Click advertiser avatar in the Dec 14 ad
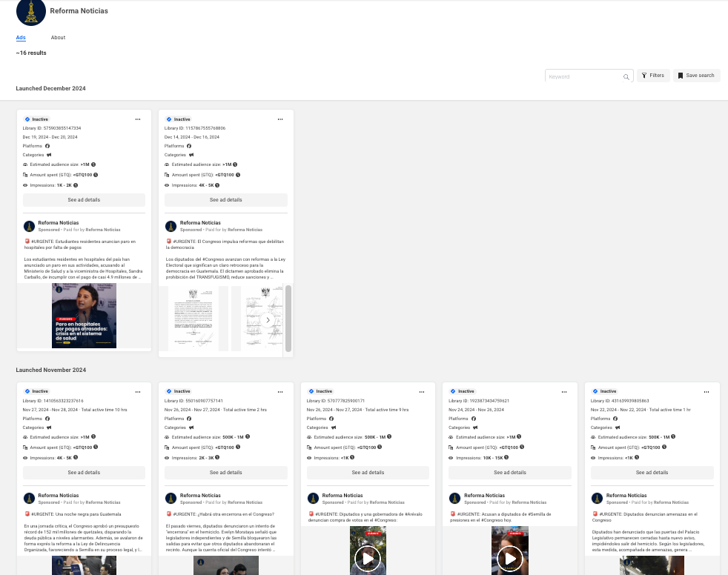The width and height of the screenshot is (728, 575). point(171,226)
